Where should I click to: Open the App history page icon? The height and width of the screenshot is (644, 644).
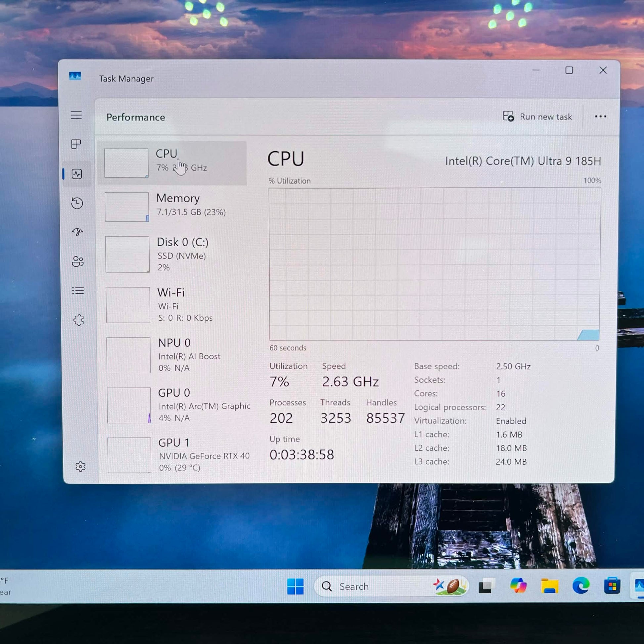click(77, 203)
